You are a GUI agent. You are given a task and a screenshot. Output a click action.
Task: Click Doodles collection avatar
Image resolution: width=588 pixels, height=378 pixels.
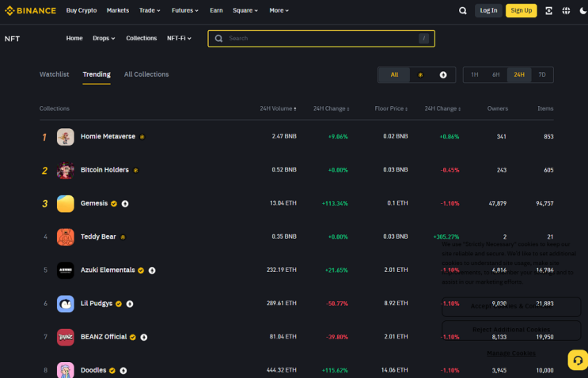65,370
